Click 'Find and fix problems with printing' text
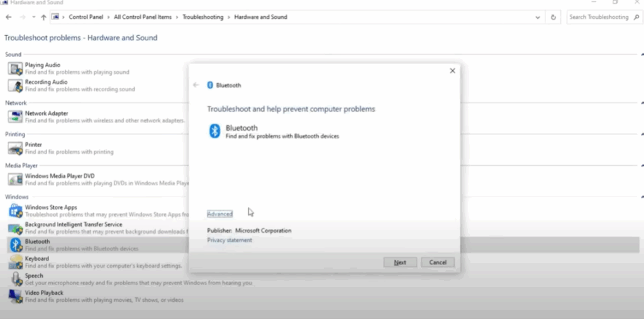644x319 pixels. click(x=69, y=152)
